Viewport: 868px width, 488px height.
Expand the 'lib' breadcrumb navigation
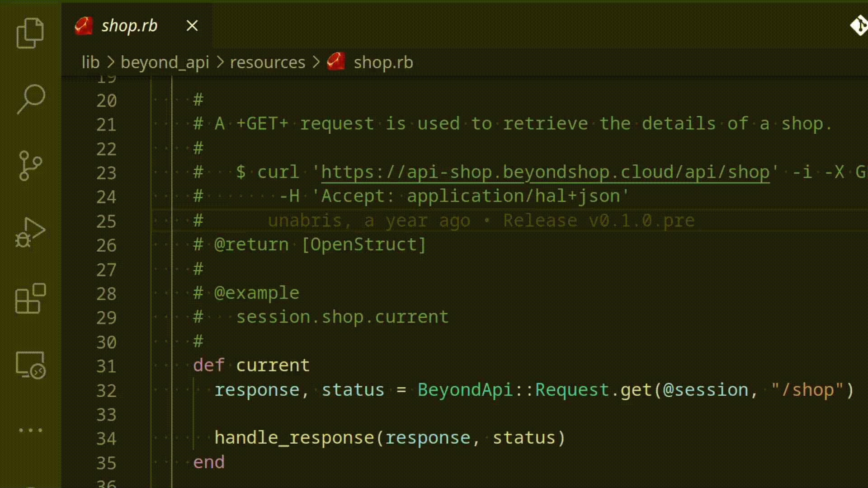pos(91,62)
